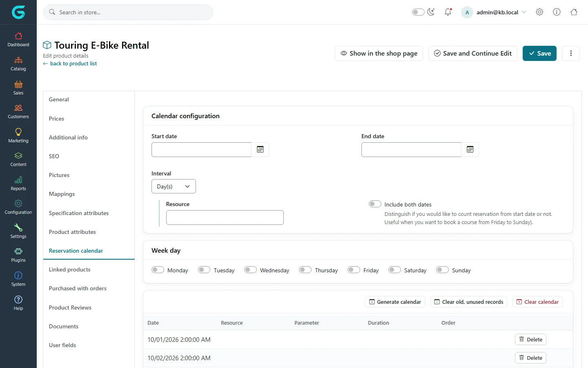This screenshot has width=588, height=368.
Task: Open the Start date calendar picker
Action: click(x=260, y=150)
